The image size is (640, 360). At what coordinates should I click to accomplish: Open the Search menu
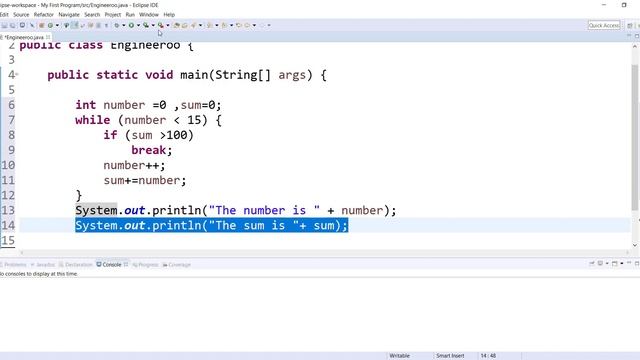click(92, 15)
